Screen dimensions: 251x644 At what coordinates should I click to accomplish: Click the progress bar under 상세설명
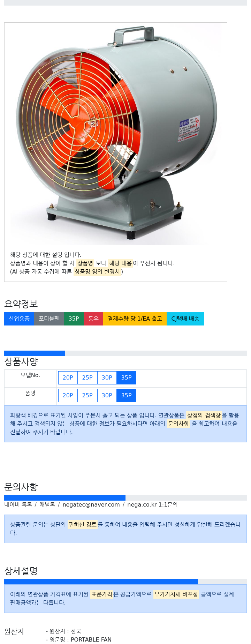[x=125, y=582]
